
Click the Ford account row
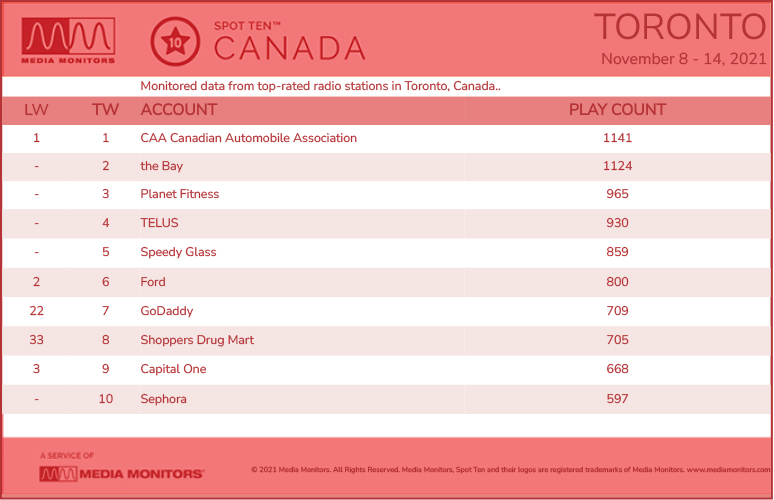tap(387, 282)
